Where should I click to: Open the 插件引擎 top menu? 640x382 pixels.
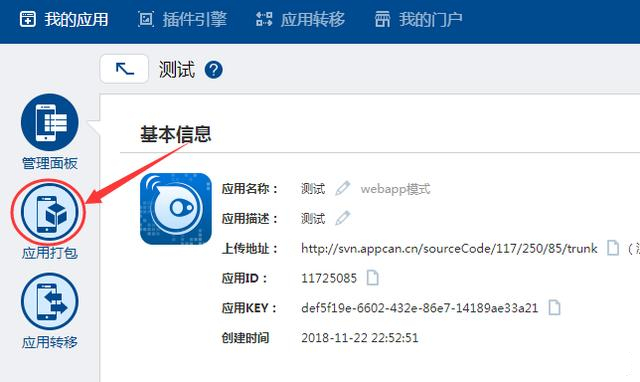pos(182,19)
